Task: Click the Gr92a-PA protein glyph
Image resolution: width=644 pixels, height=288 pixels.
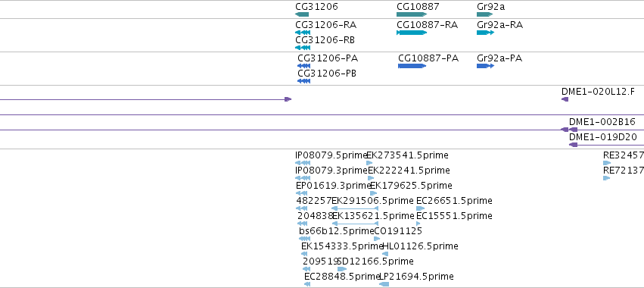Action: tap(486, 66)
